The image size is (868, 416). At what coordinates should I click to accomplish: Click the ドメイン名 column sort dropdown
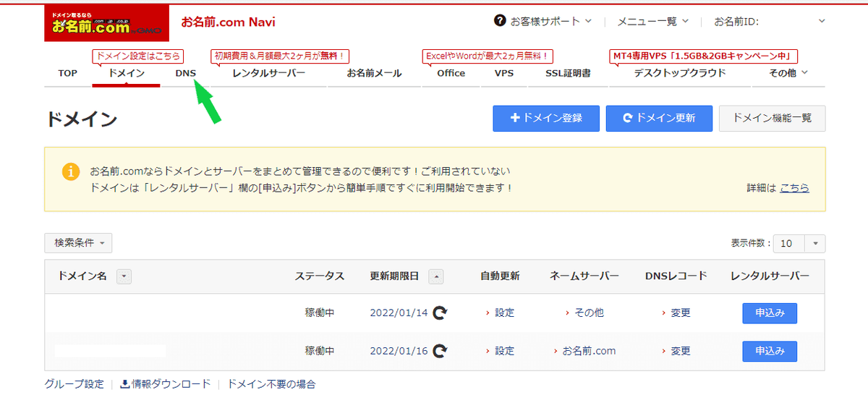tap(124, 276)
